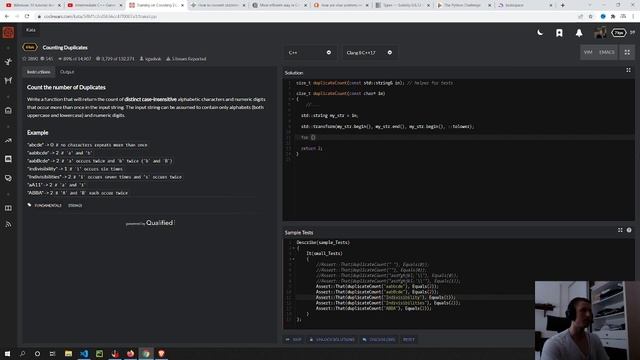Open the Leaderboard sidebar icon

(8, 140)
